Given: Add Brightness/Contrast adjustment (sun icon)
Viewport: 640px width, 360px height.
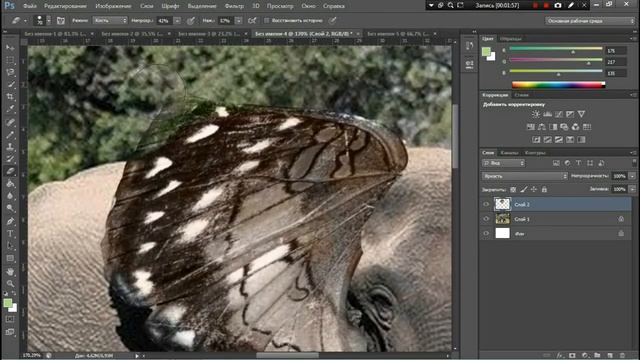Looking at the screenshot, I should pyautogui.click(x=536, y=114).
